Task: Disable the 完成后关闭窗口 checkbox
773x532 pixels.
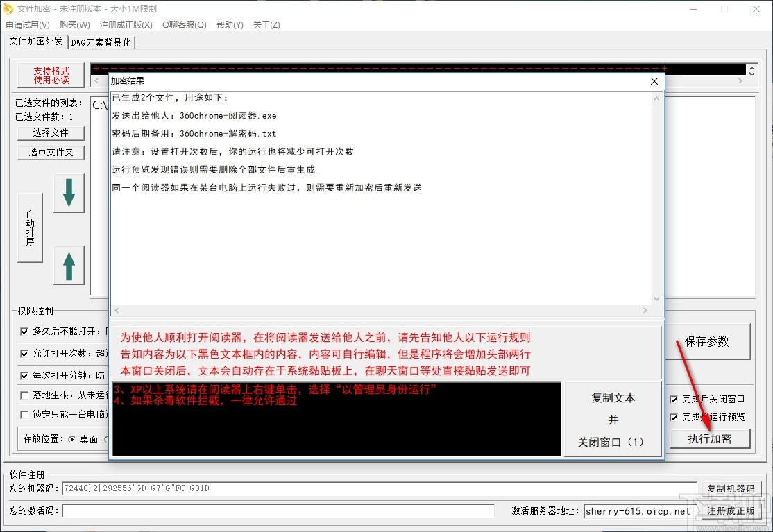Action: pyautogui.click(x=672, y=399)
